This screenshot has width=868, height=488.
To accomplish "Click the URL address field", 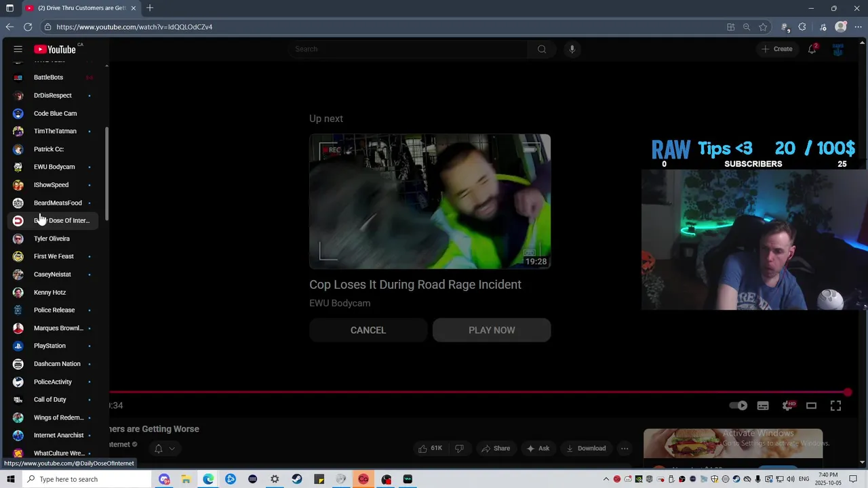I will [380, 27].
